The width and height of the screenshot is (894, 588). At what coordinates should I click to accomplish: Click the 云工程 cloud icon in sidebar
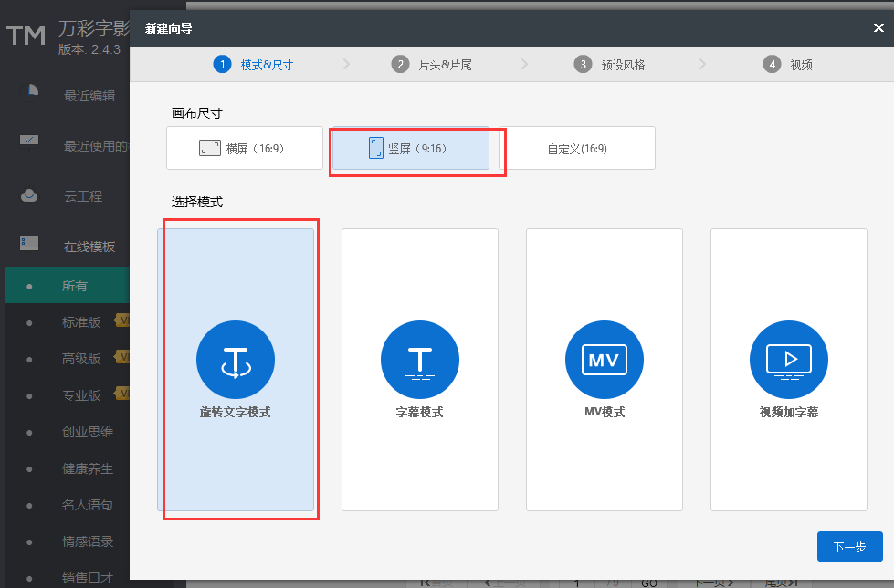27,194
